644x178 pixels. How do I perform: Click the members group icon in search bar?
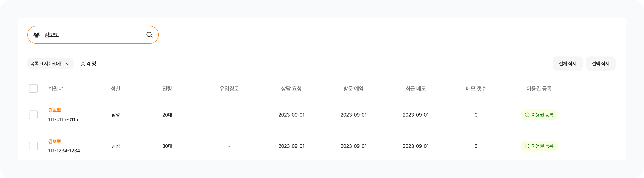point(37,35)
